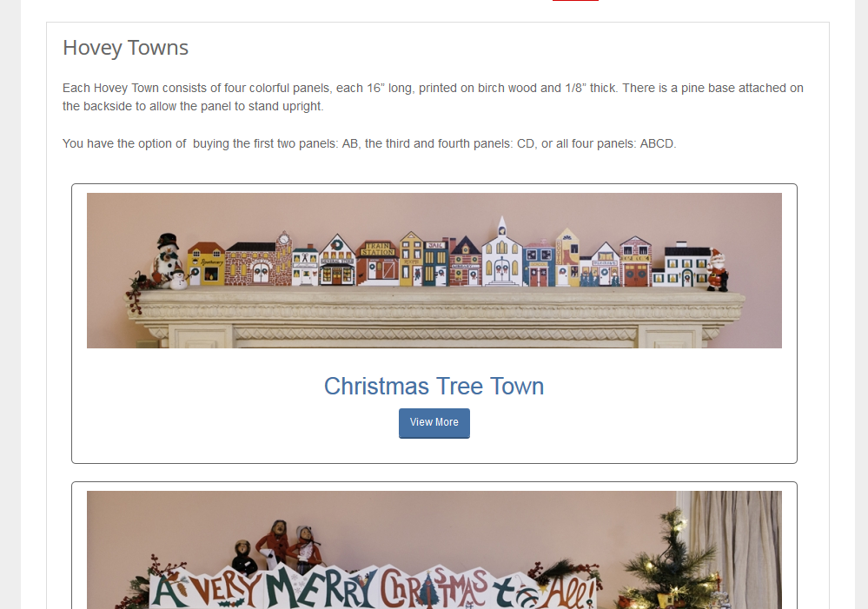Open the Christmas Tree Town title link
The height and width of the screenshot is (609, 868).
point(434,387)
